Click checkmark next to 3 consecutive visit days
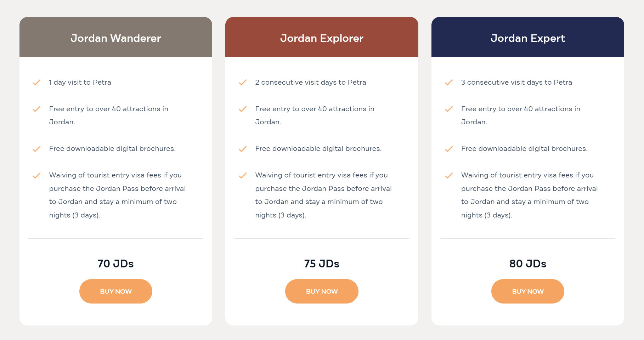This screenshot has height=340, width=644. pos(449,83)
